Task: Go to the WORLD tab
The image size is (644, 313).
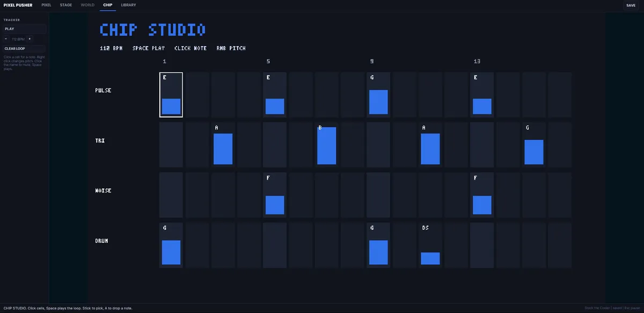Action: click(x=87, y=5)
